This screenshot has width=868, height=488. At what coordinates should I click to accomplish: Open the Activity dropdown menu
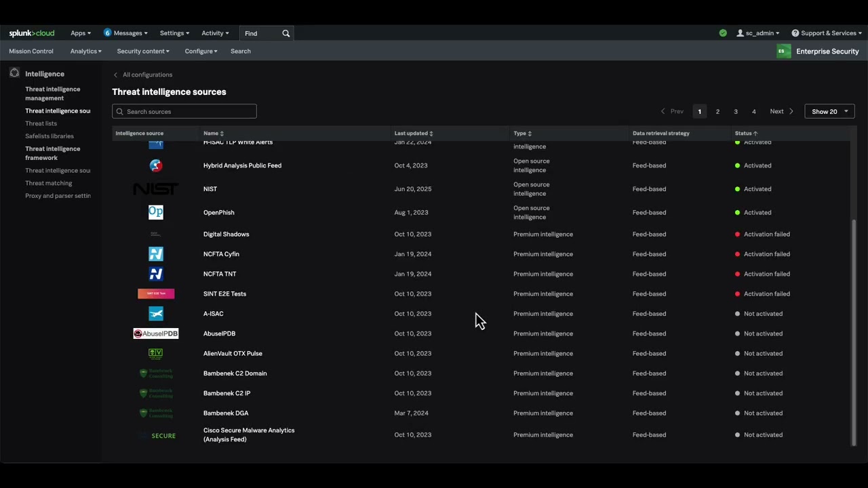pos(215,33)
